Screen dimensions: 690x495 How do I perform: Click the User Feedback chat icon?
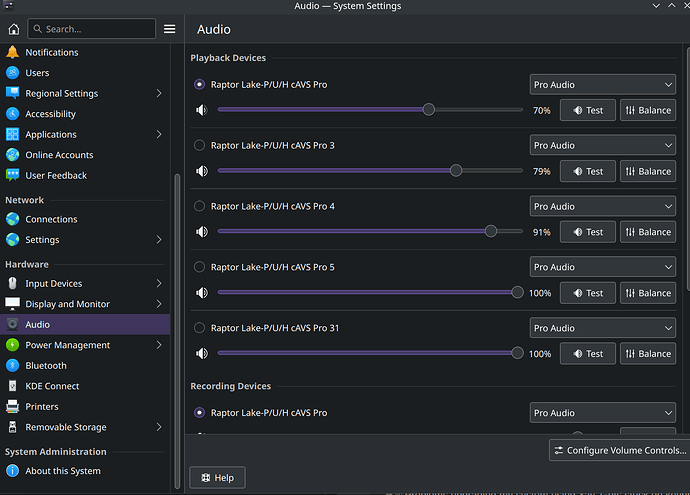pos(12,175)
